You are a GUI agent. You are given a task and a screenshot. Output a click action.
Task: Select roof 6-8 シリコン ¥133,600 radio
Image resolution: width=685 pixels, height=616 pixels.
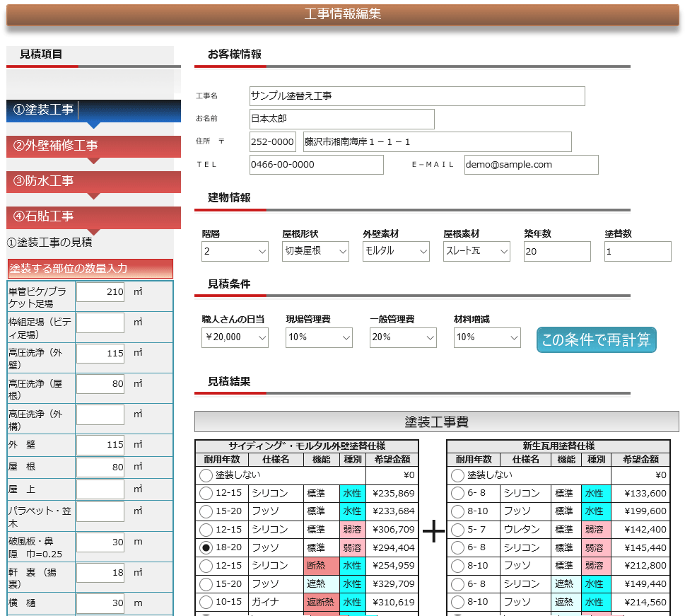point(457,494)
